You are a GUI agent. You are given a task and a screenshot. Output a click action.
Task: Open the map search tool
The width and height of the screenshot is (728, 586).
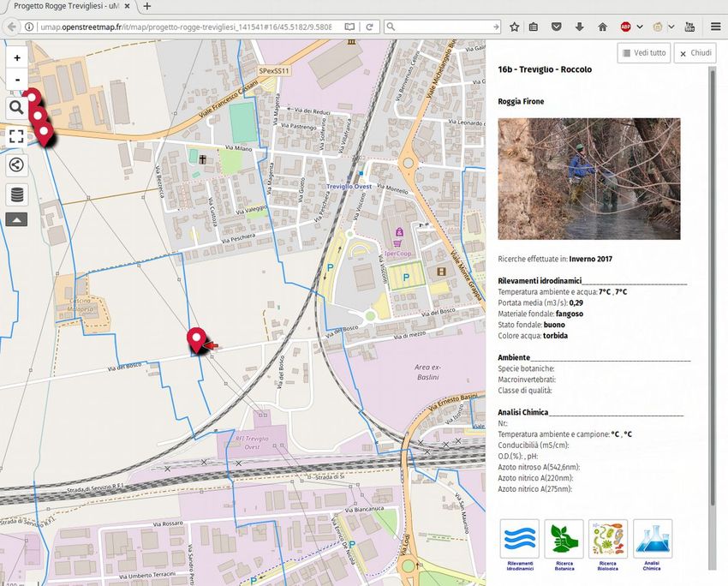pyautogui.click(x=17, y=107)
